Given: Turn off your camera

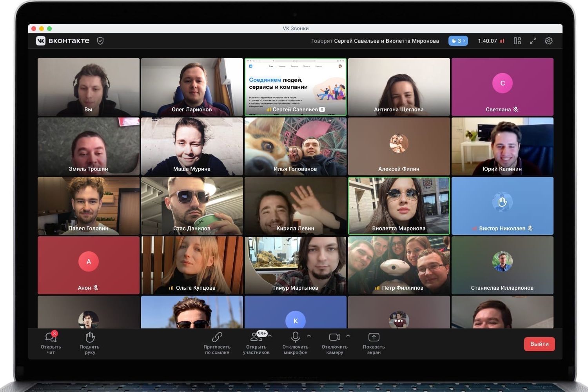Looking at the screenshot, I should click(x=334, y=343).
